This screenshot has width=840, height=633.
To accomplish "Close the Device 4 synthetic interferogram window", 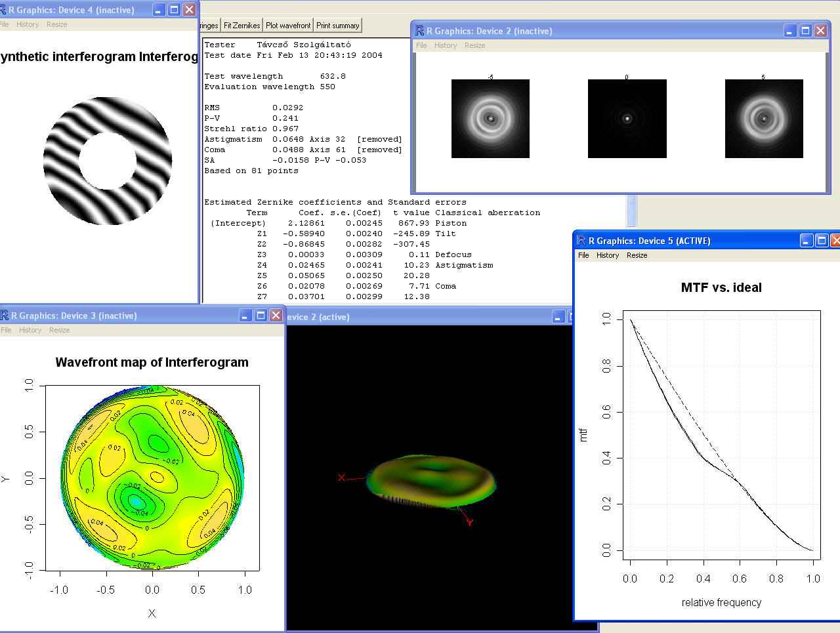I will [x=189, y=10].
